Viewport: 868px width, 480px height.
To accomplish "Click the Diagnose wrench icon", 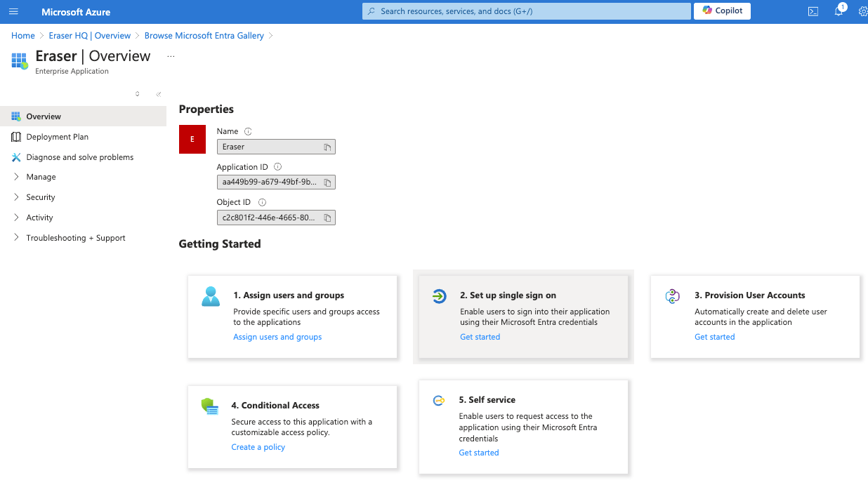I will [16, 157].
